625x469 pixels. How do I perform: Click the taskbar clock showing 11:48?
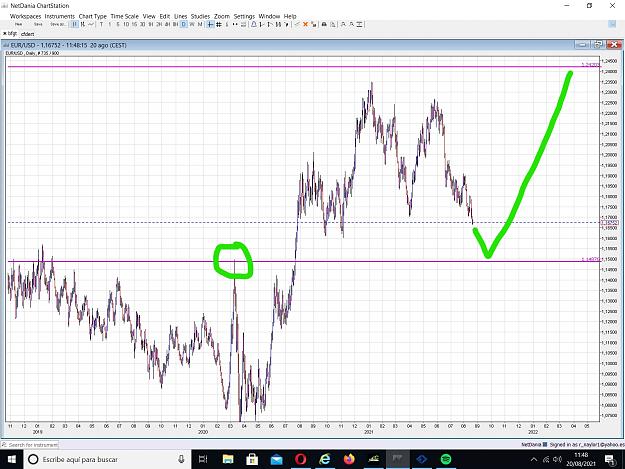(581, 459)
